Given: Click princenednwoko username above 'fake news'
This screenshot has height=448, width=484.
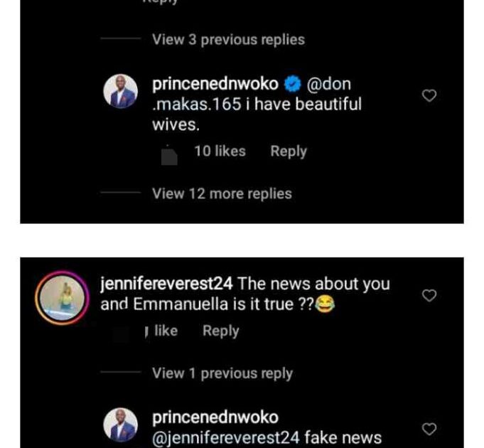Looking at the screenshot, I should (215, 417).
